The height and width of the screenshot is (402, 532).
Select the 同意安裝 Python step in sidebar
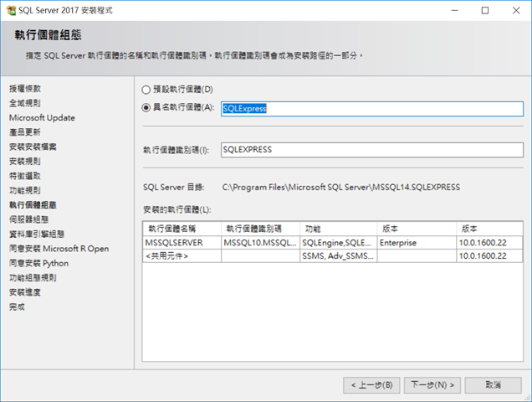(39, 263)
